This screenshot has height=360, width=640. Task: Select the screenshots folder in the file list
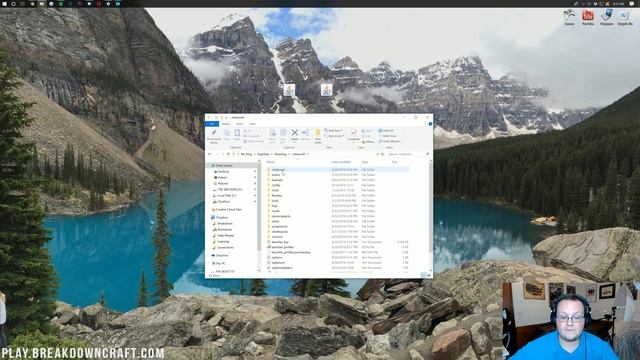[x=280, y=227]
